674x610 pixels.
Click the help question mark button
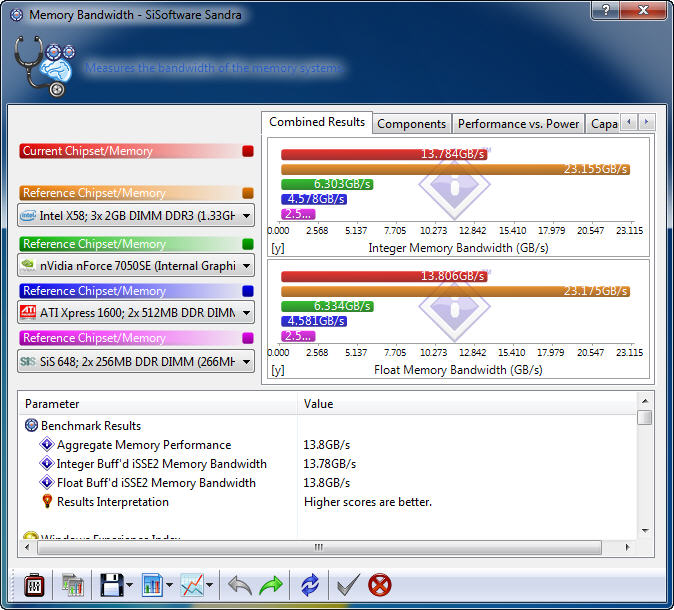coord(605,9)
